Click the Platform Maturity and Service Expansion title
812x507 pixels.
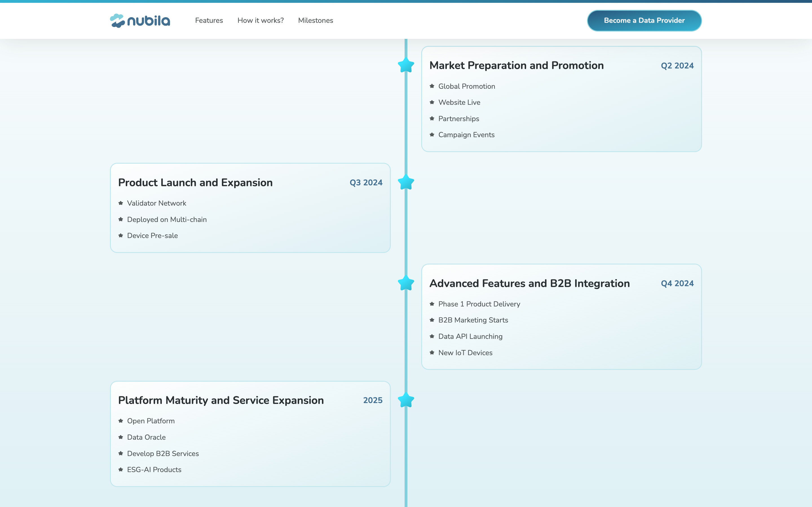221,400
